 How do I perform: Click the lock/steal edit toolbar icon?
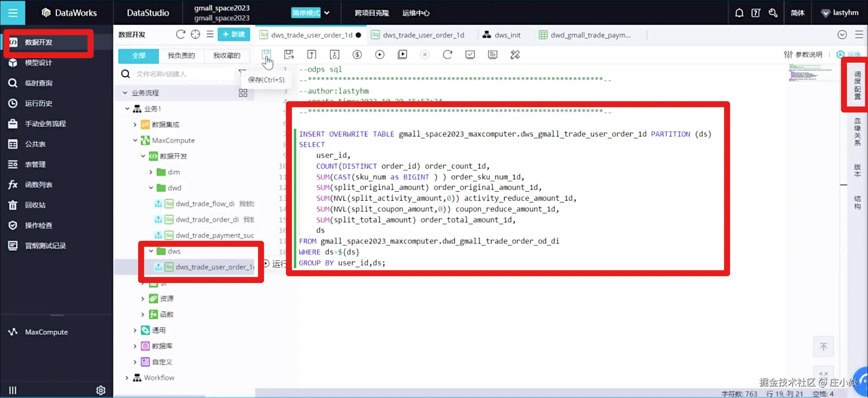334,55
